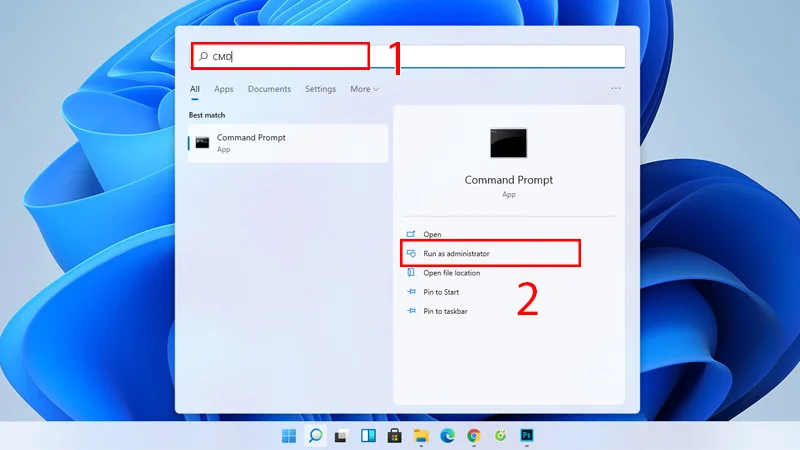Click the small Command Prompt icon in results
800x450 pixels.
[203, 142]
